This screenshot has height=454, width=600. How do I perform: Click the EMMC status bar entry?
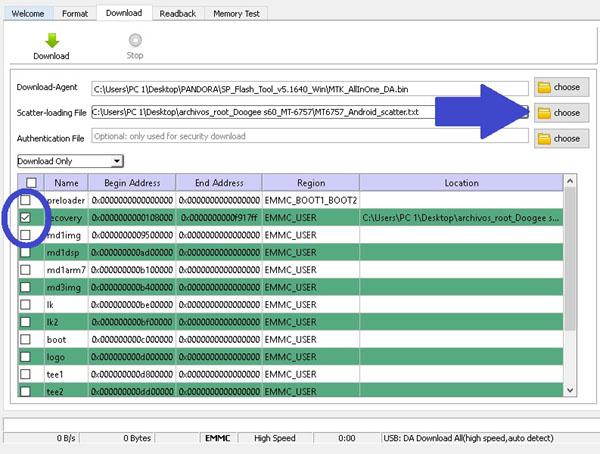pos(218,438)
